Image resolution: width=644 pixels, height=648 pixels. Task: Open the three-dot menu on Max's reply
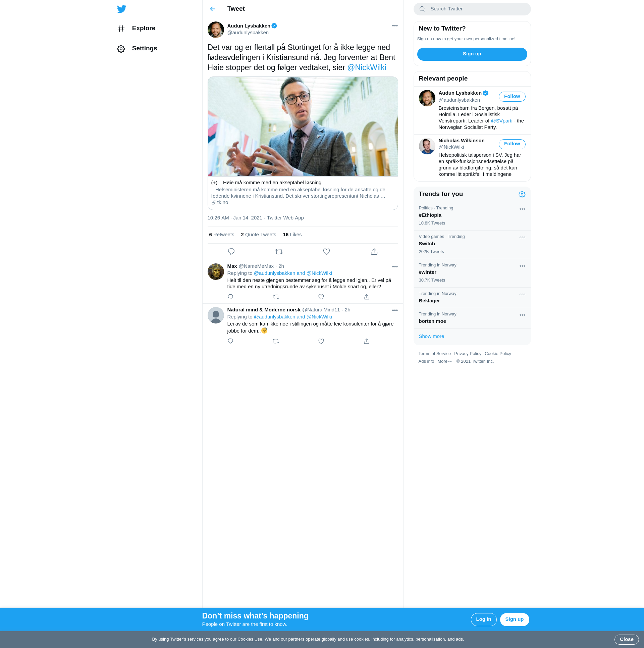tap(395, 267)
